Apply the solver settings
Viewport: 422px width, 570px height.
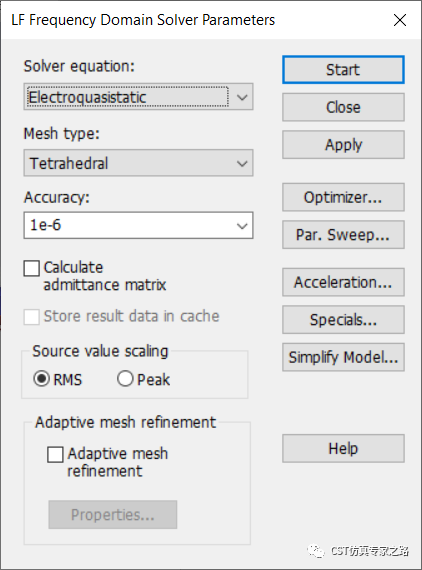tap(343, 145)
